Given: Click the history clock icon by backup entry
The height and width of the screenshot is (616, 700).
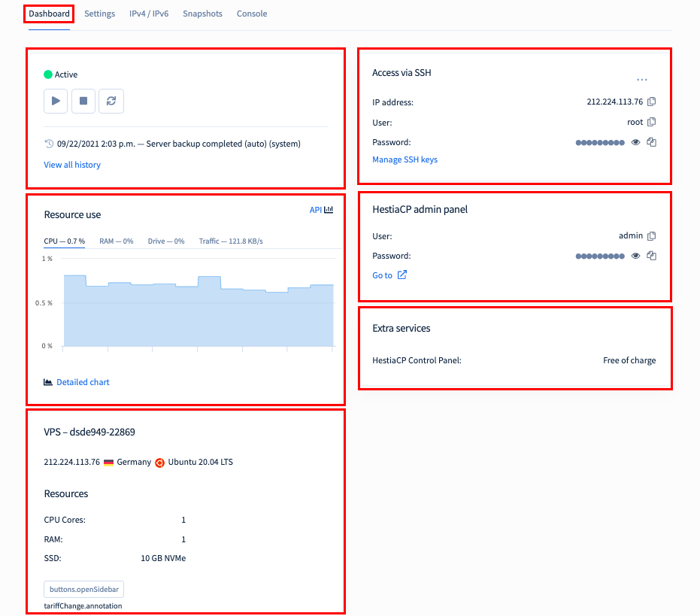Looking at the screenshot, I should (x=49, y=144).
